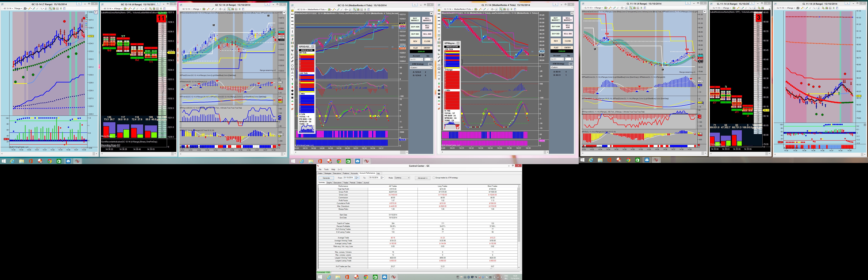Select the Triangle drawing tool in GC MedianRenko chart
Viewport: 868px width, 280px height.
[292, 73]
